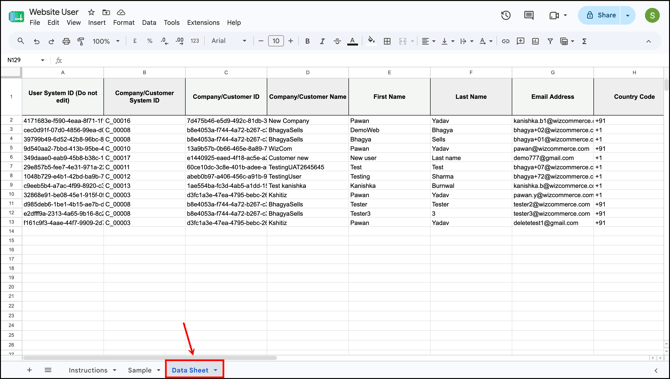Open the fill color picker

(371, 41)
